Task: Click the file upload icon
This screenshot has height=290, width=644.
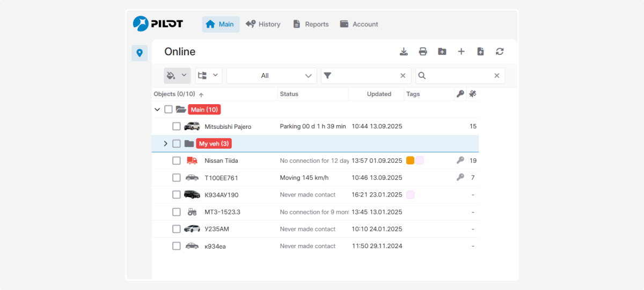Action: click(480, 52)
